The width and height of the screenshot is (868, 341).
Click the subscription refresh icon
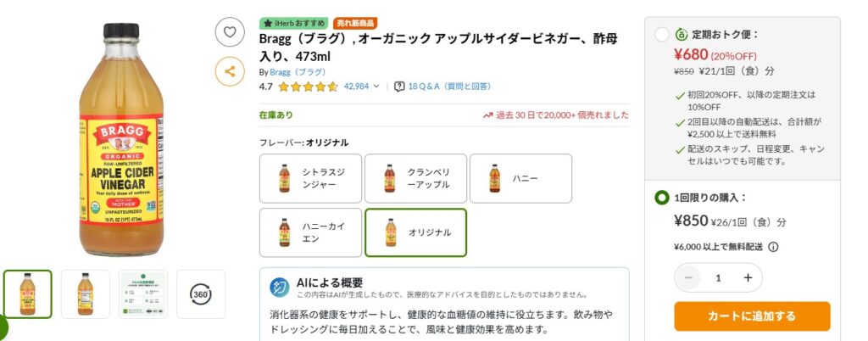click(682, 34)
